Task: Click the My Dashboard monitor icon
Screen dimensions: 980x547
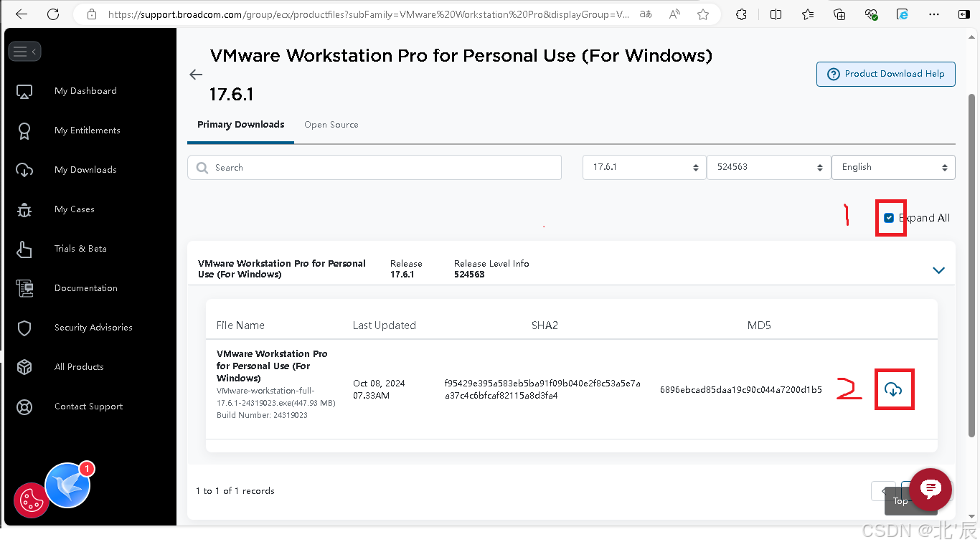Action: tap(24, 91)
